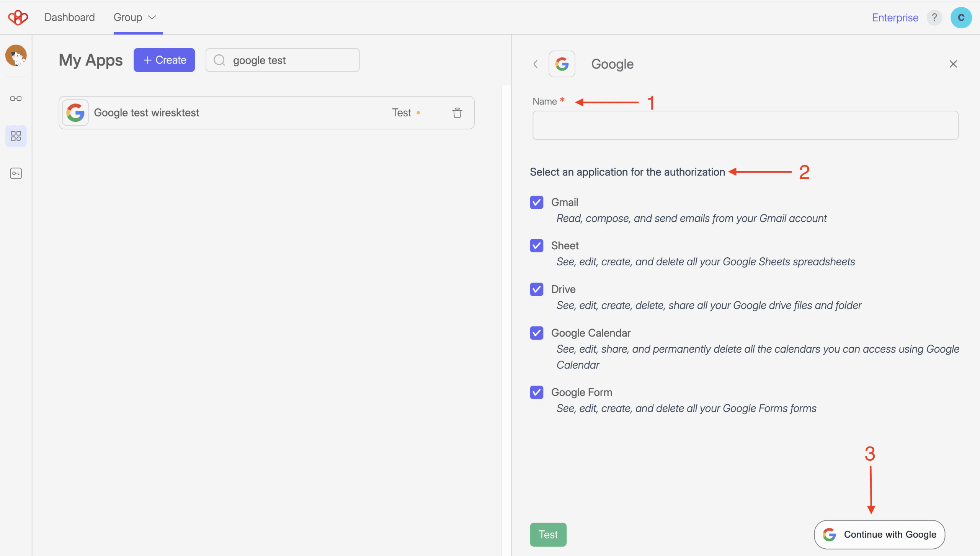The height and width of the screenshot is (556, 980).
Task: Click the help question mark icon
Action: tap(934, 18)
